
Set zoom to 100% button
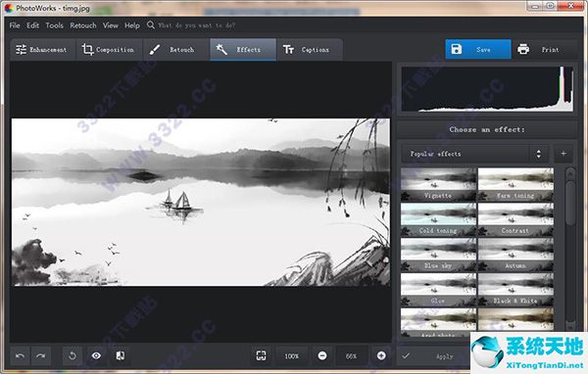(x=292, y=356)
